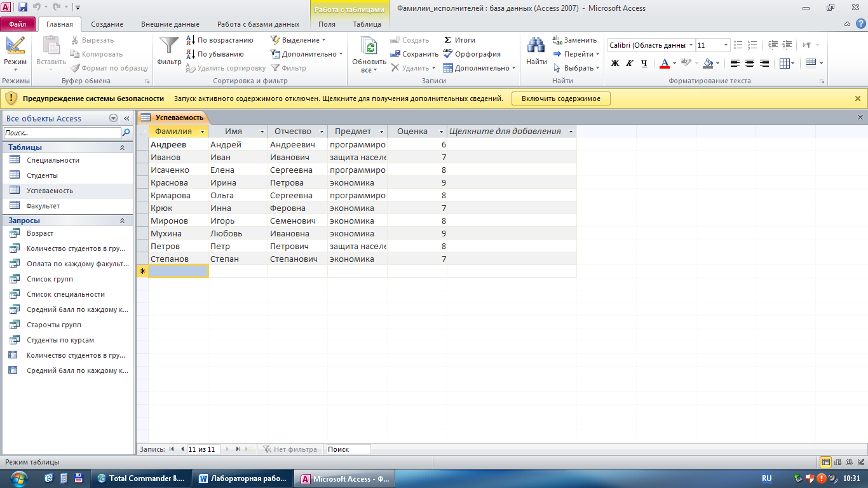Screen dimensions: 868x488
Task: Switch to datasheet view icon in status bar
Action: click(826, 462)
